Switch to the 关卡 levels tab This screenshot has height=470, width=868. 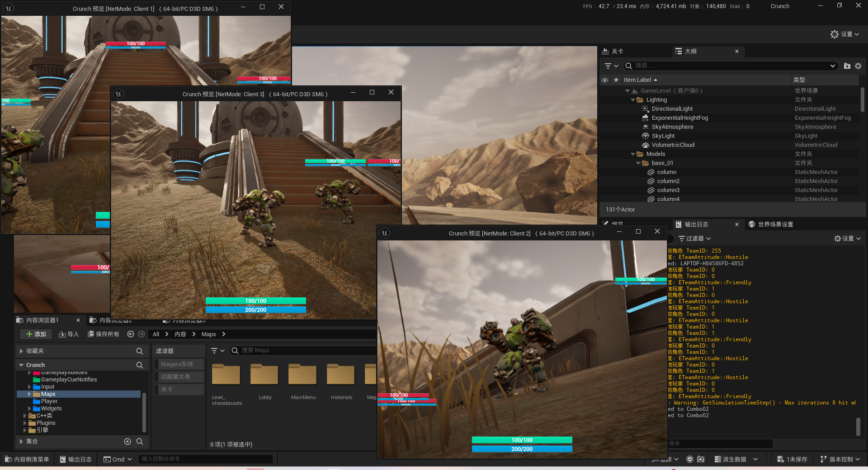coord(613,52)
